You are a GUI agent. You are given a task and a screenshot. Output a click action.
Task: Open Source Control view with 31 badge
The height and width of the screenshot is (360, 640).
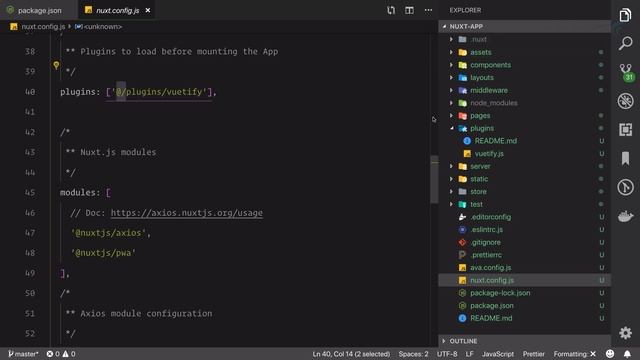(x=626, y=72)
